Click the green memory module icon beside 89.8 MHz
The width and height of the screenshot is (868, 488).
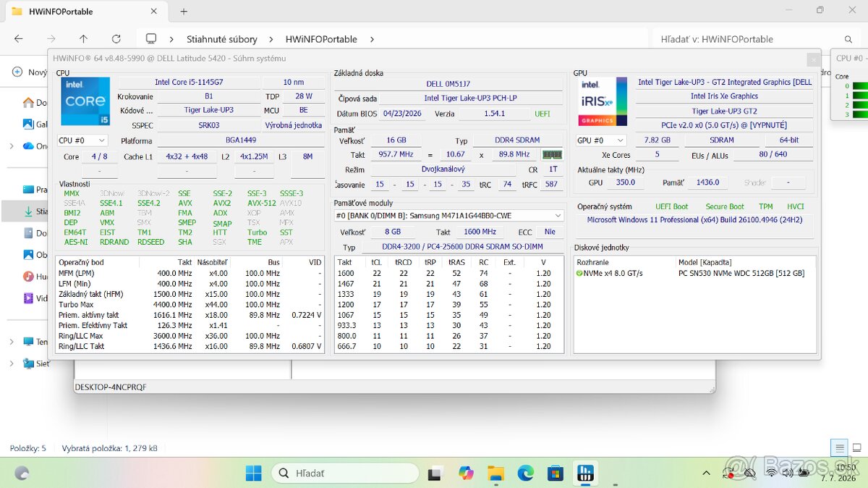[x=552, y=154]
